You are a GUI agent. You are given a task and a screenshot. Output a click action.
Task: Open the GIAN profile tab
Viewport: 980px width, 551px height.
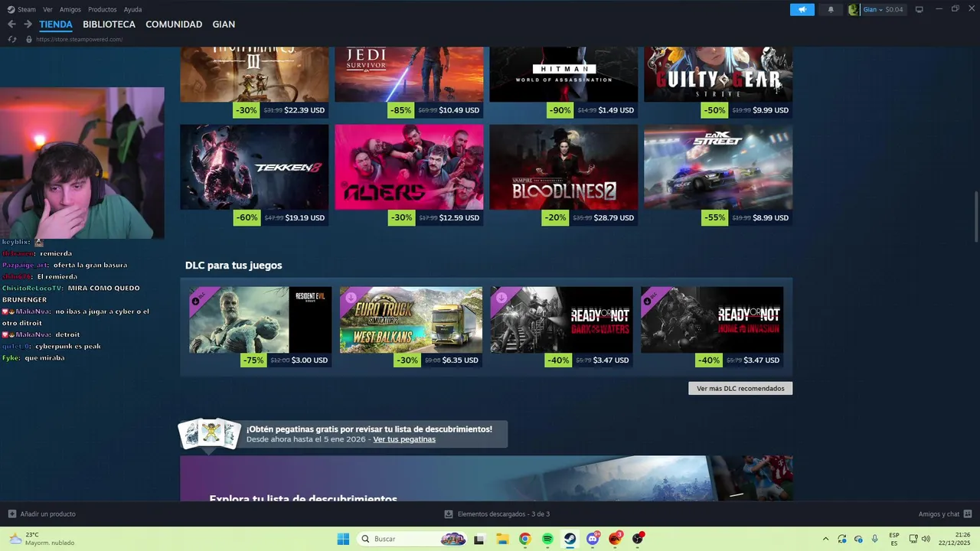coord(224,24)
